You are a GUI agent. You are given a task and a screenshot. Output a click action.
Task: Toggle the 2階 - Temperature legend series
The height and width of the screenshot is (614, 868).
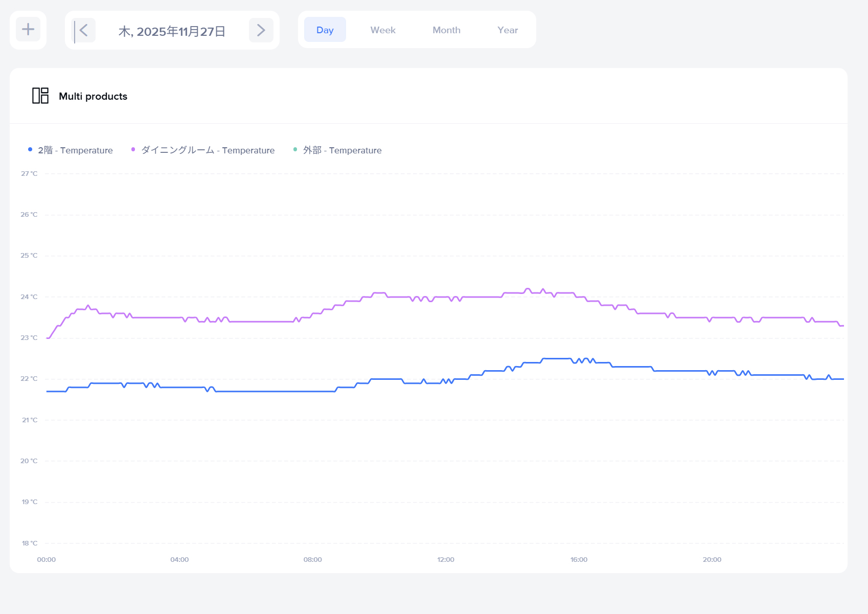pyautogui.click(x=75, y=150)
